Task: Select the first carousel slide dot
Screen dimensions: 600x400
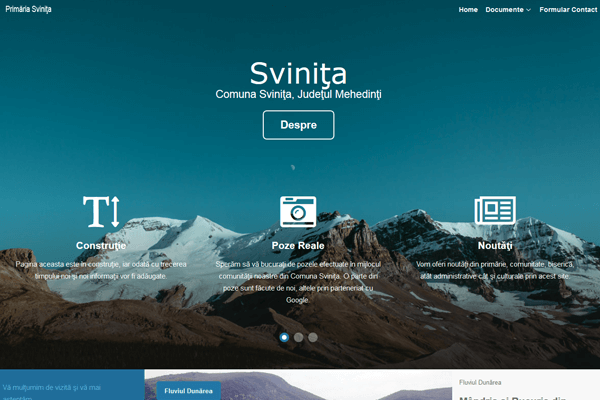Action: click(284, 338)
